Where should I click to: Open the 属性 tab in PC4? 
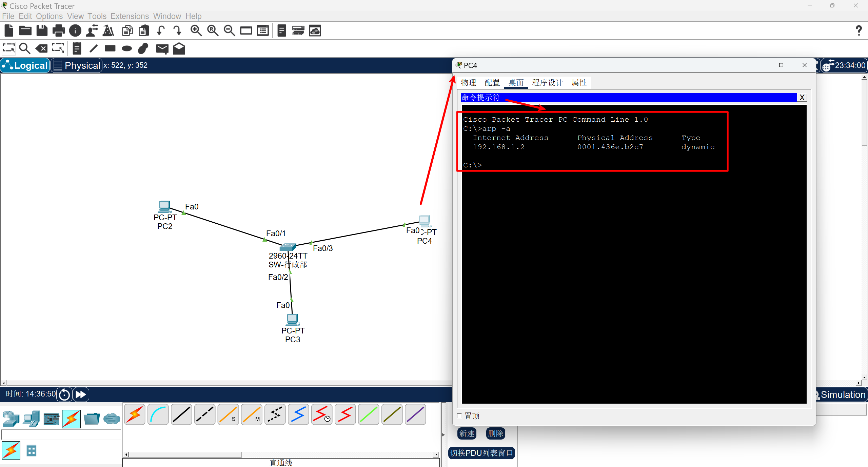(579, 83)
